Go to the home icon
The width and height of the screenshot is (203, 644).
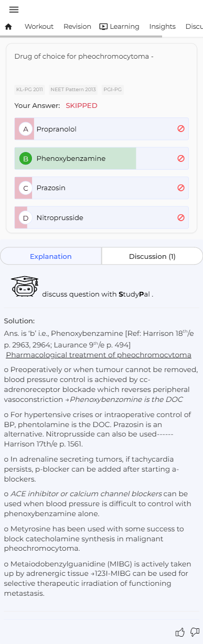pos(8,27)
